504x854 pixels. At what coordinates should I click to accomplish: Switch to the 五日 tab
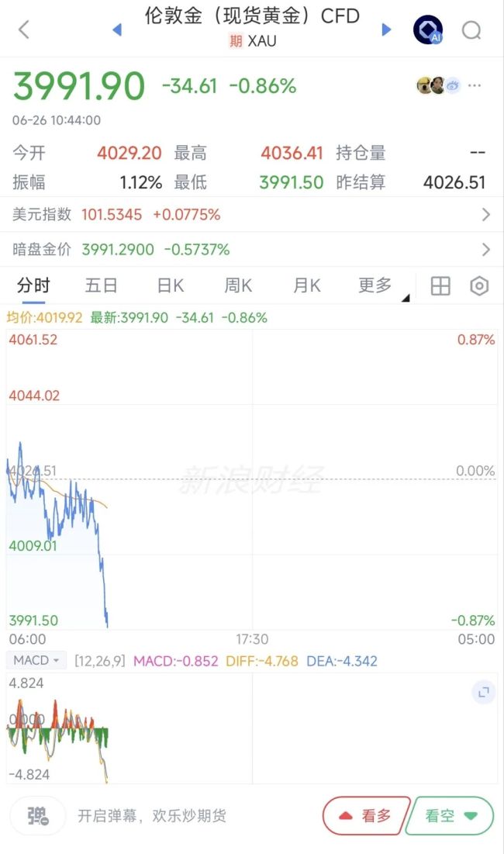[102, 285]
